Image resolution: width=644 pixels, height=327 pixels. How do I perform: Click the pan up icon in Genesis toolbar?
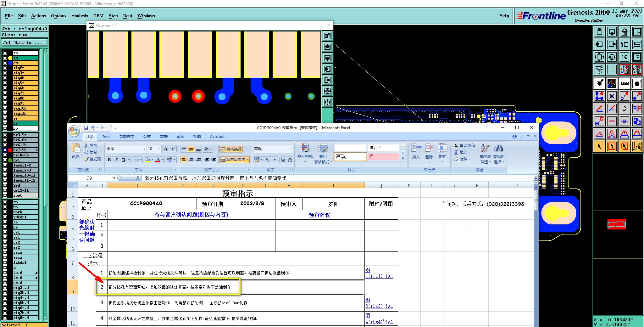[x=599, y=32]
